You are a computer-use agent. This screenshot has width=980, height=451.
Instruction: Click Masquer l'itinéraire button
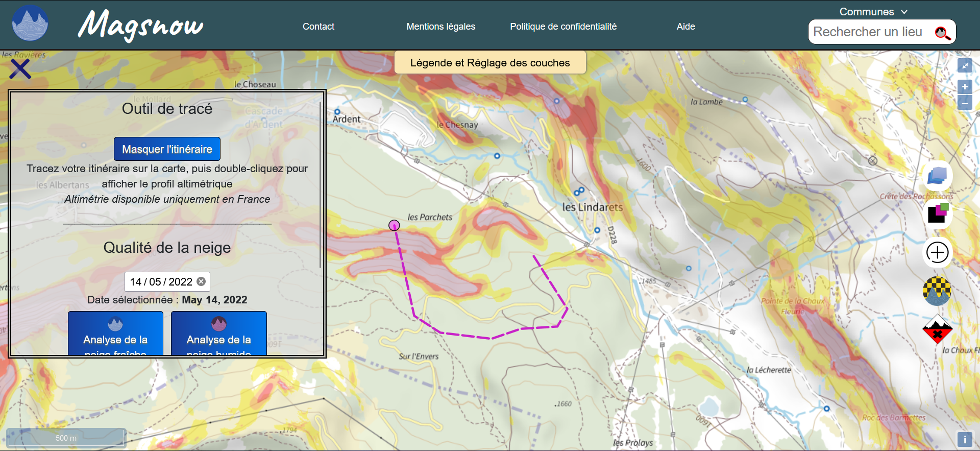coord(167,149)
